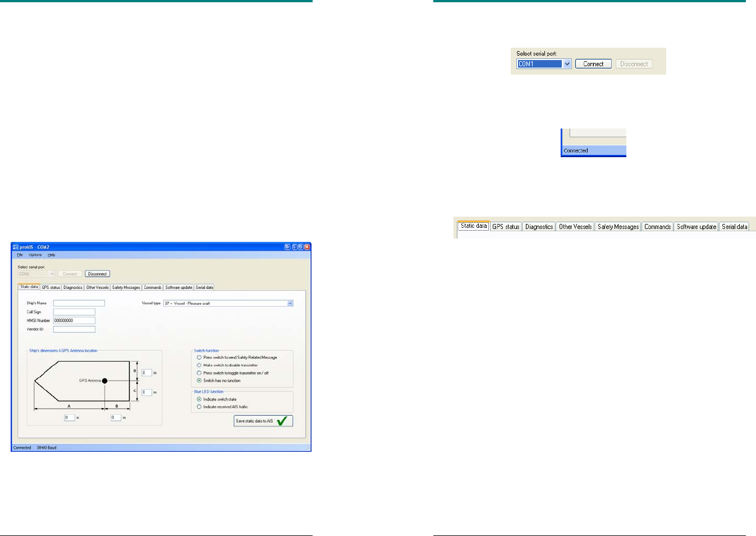Click the green check mark on Save button

282,421
